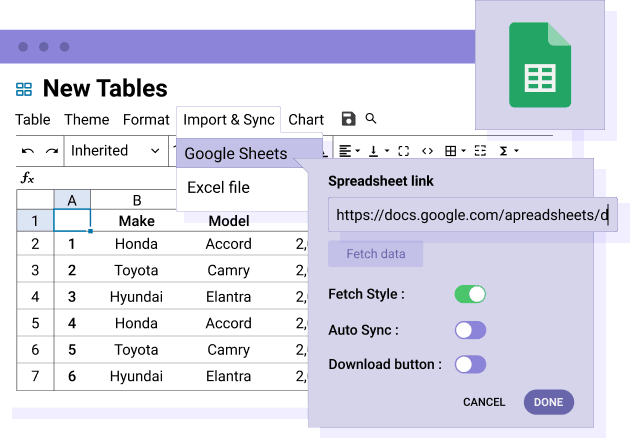Click the code brackets icon
This screenshot has width=630, height=438.
pyautogui.click(x=427, y=151)
